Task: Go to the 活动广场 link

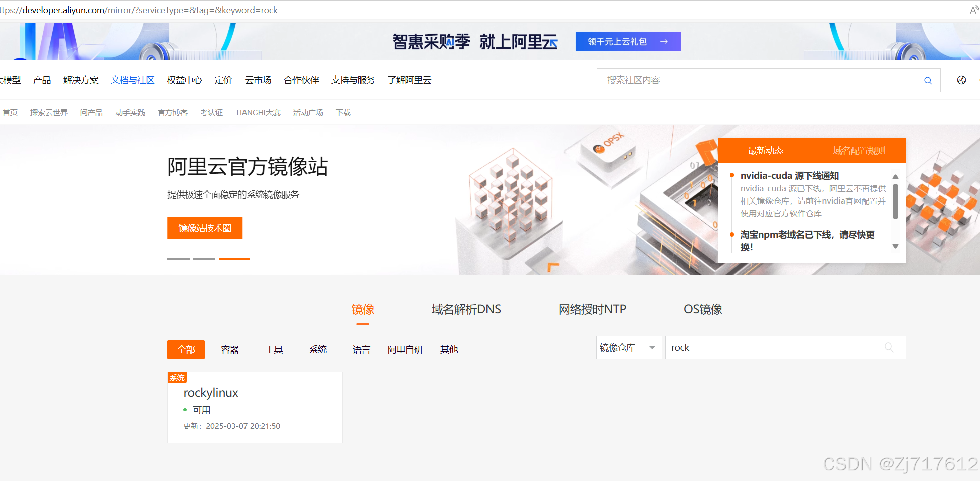Action: 308,112
